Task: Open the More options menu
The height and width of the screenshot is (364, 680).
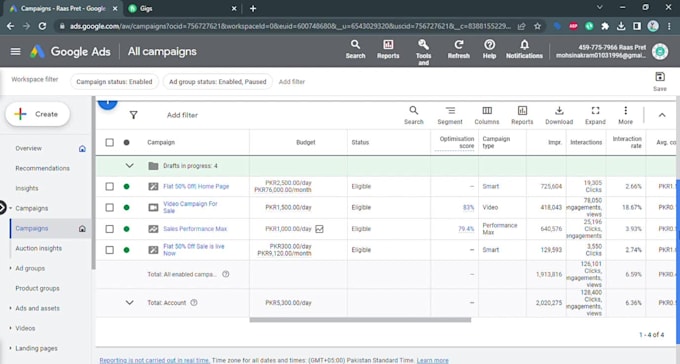Action: [625, 115]
